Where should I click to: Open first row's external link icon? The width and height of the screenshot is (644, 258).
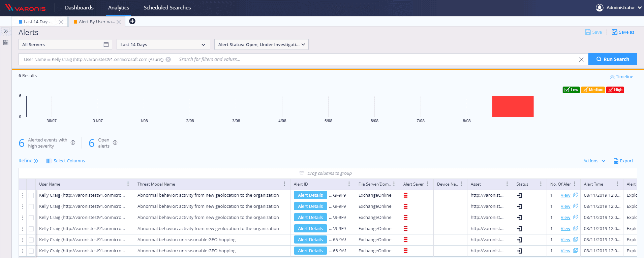pyautogui.click(x=576, y=195)
